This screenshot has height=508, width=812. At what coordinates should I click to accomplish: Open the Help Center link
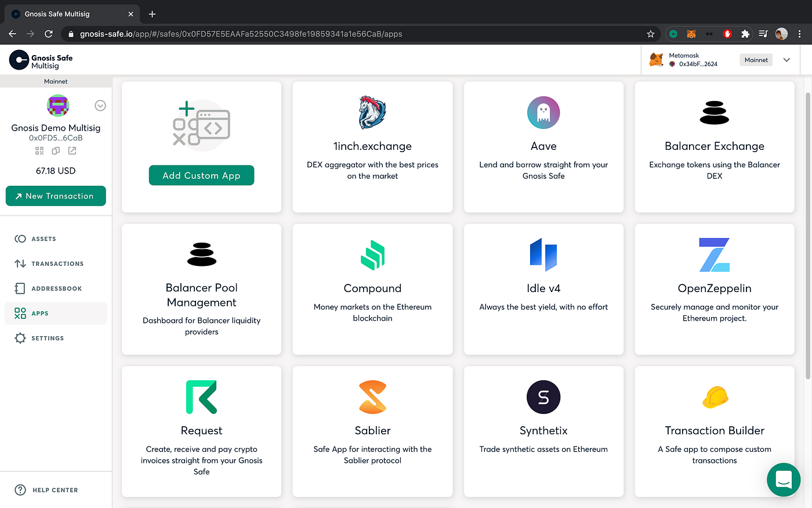click(46, 490)
